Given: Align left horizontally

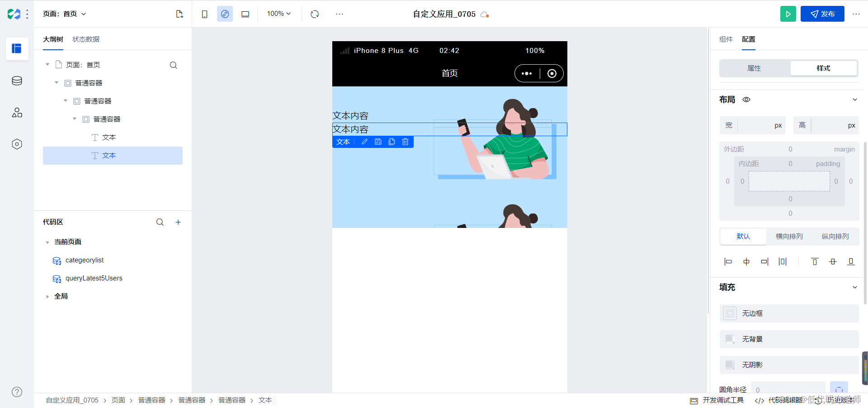Looking at the screenshot, I should tap(728, 261).
